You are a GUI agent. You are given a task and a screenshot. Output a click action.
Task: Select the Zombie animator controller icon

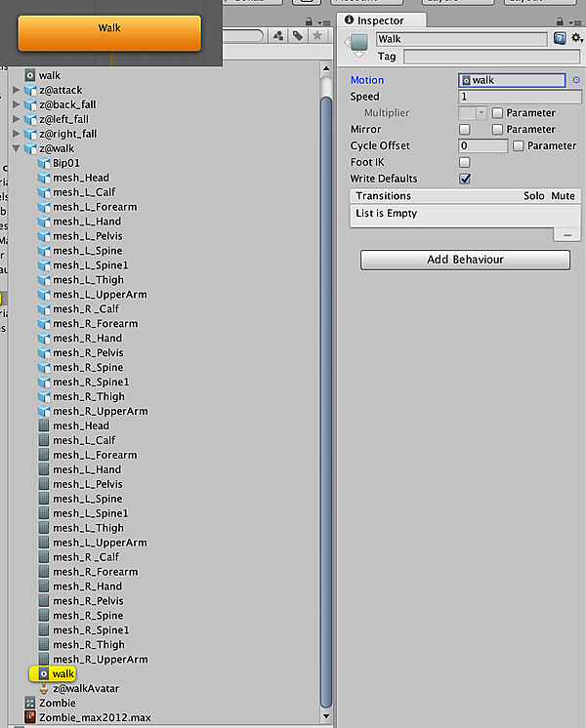point(30,703)
